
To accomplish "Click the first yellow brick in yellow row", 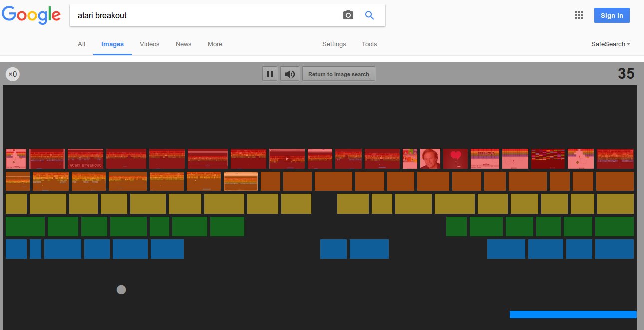I will 16,204.
